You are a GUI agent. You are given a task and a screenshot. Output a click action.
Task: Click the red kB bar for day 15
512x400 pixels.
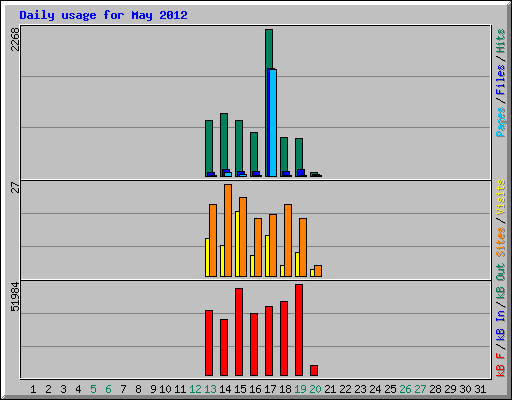tap(239, 332)
